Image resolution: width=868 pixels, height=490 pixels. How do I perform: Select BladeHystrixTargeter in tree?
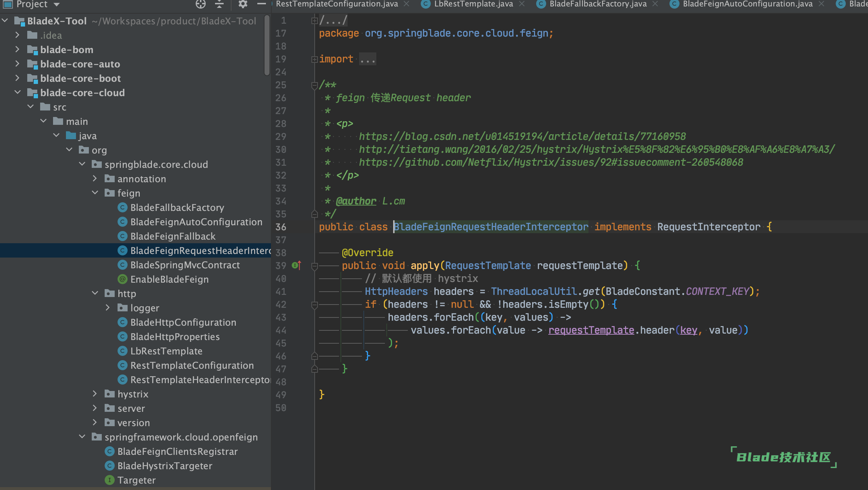tap(165, 466)
